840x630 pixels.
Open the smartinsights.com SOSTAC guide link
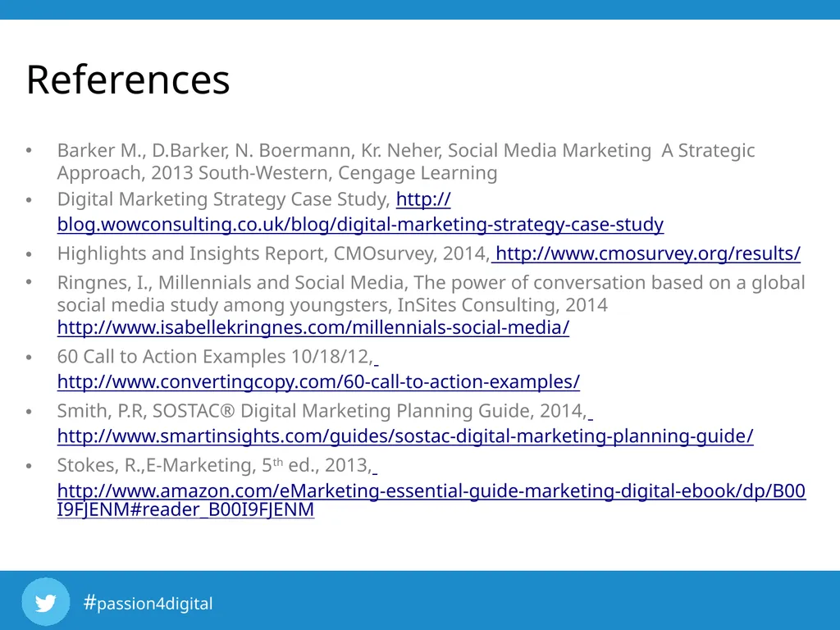(x=405, y=436)
